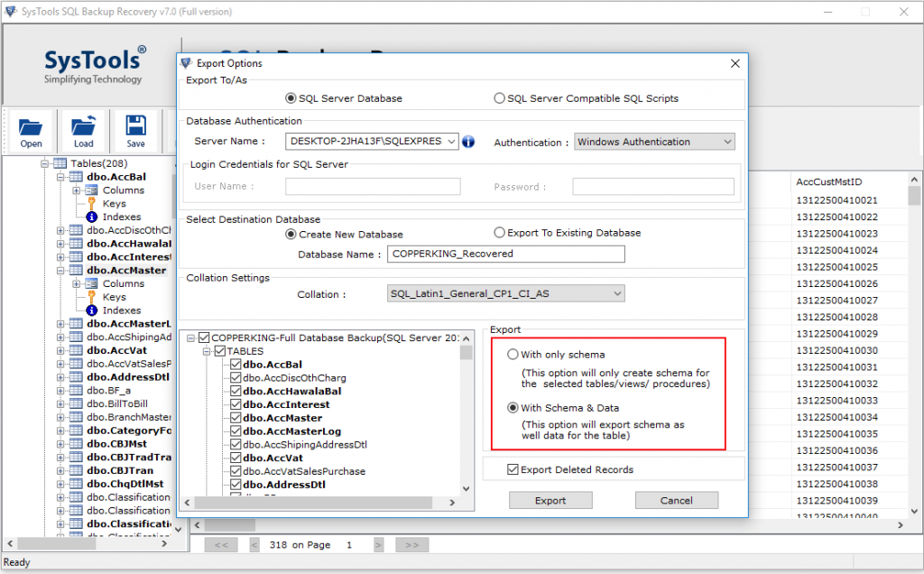The width and height of the screenshot is (924, 574).
Task: Expand Columns node under dbo.AccBal
Action: pyautogui.click(x=78, y=190)
